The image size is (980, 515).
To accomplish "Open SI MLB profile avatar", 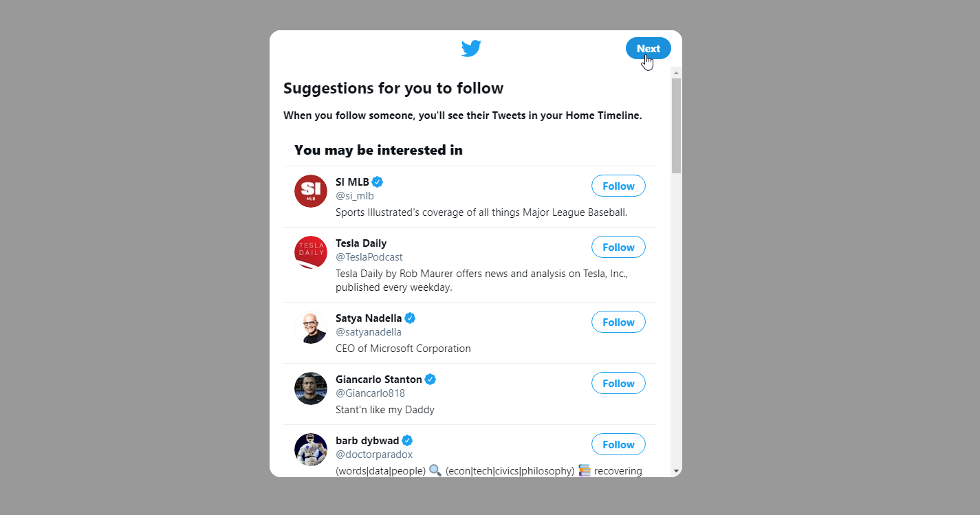I will [x=311, y=191].
